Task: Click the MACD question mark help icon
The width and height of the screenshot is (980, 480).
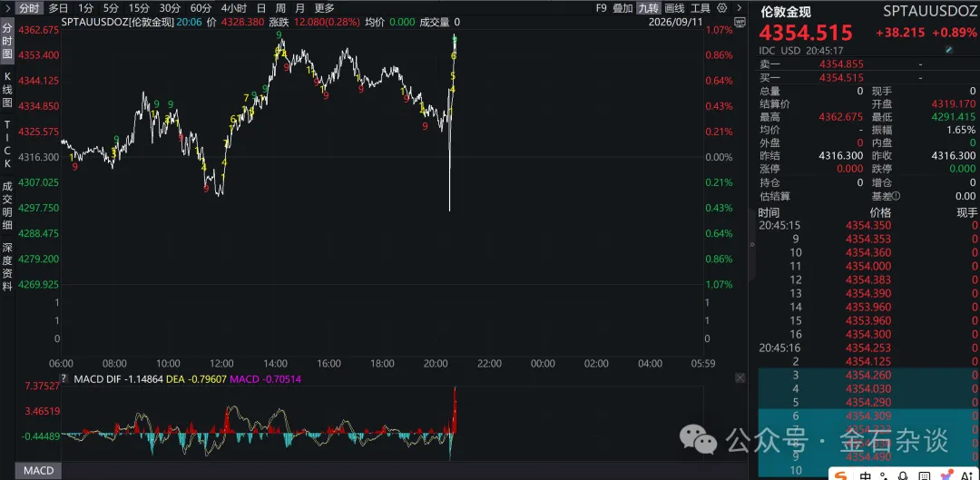Action: [64, 378]
